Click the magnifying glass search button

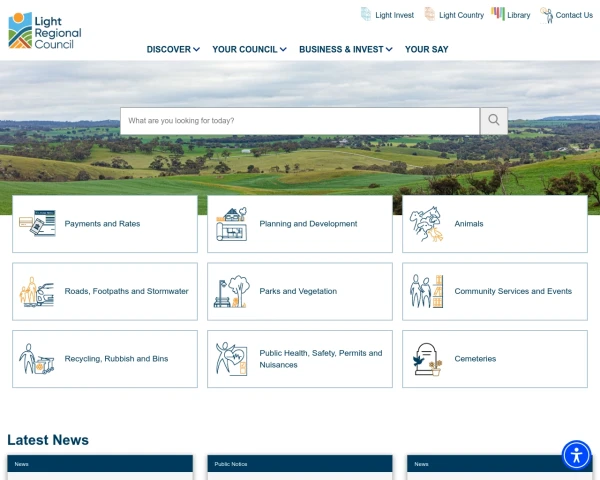[494, 121]
